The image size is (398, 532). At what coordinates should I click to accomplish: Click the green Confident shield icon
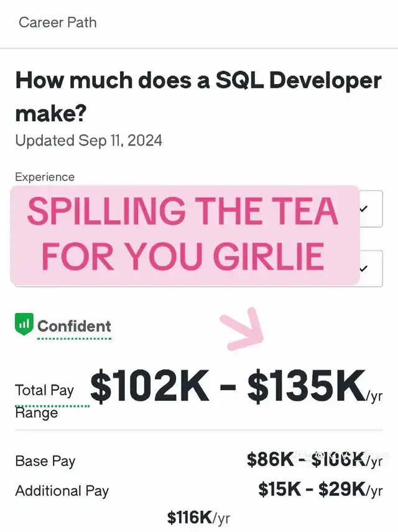tap(24, 325)
